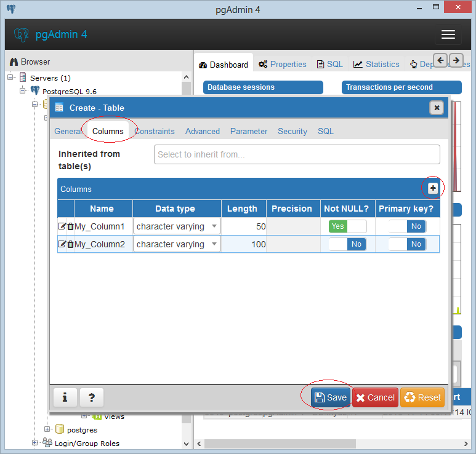476x454 pixels.
Task: Click the My_Column1 name cell
Action: (x=103, y=226)
